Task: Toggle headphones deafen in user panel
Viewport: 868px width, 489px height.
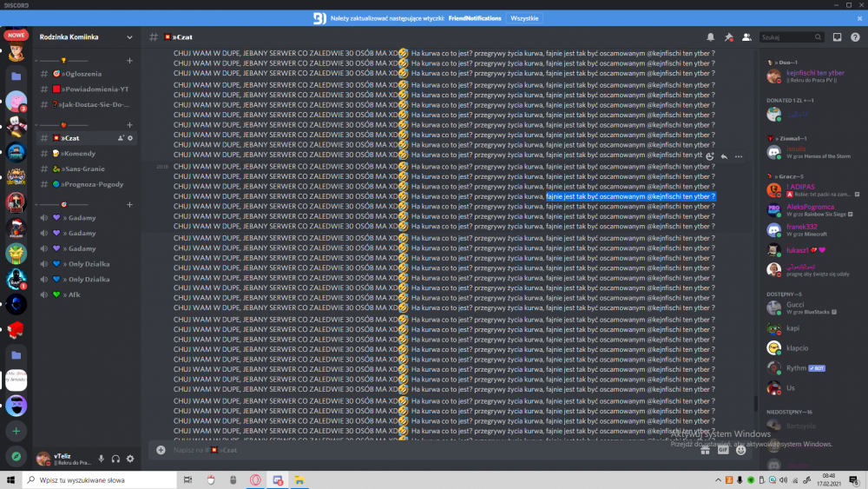Action: 115,459
